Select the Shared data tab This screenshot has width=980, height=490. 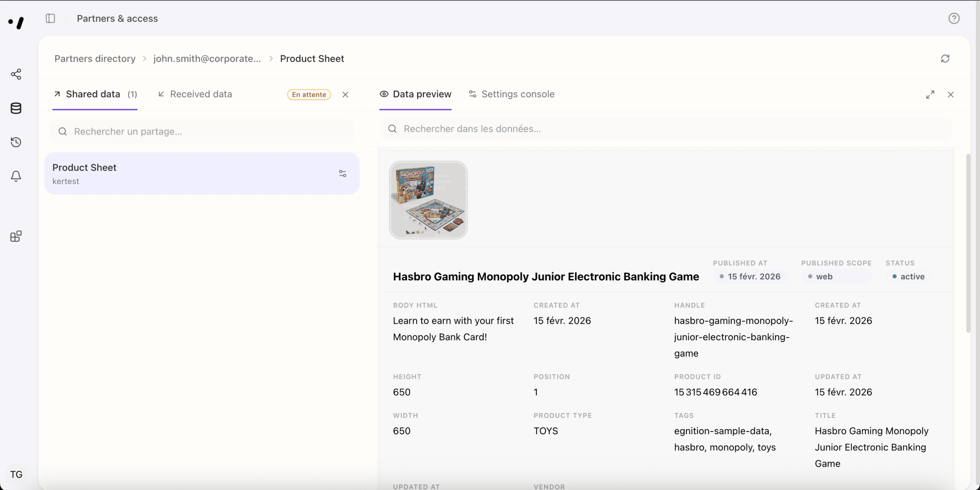(x=95, y=94)
